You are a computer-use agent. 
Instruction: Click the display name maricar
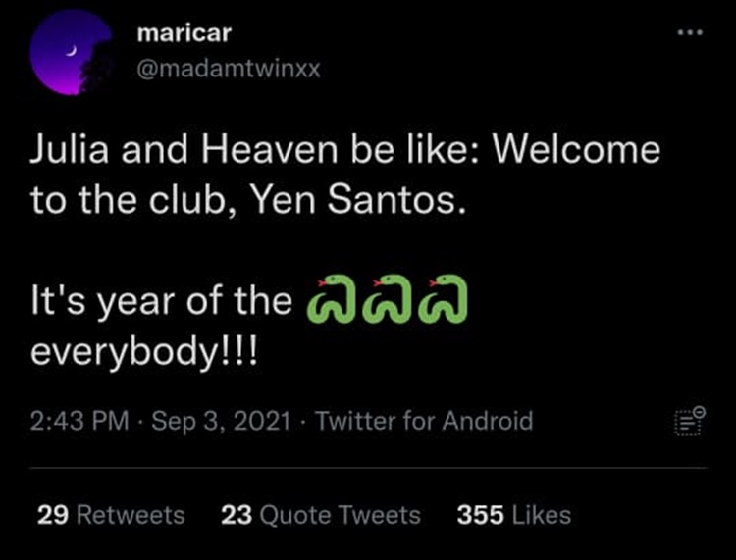184,32
